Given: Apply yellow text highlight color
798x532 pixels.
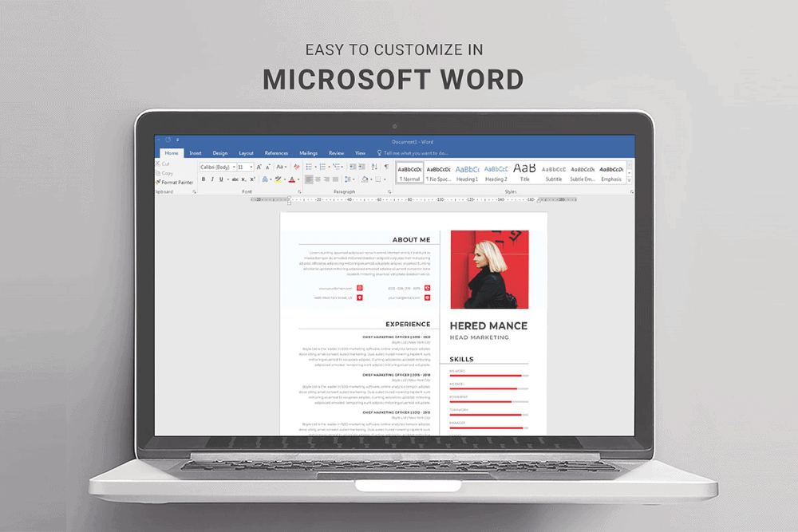Looking at the screenshot, I should point(278,179).
